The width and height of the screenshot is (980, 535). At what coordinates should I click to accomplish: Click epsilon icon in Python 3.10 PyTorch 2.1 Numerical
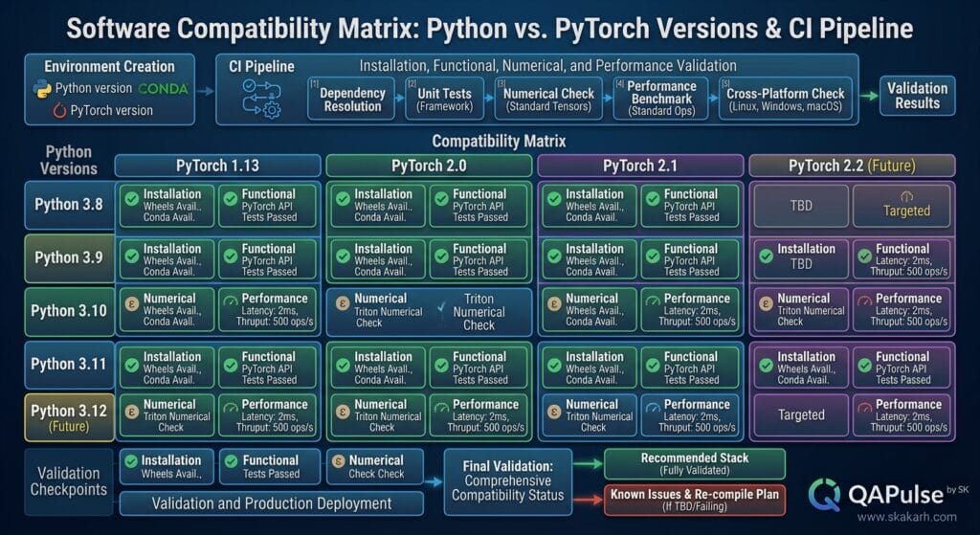(554, 303)
